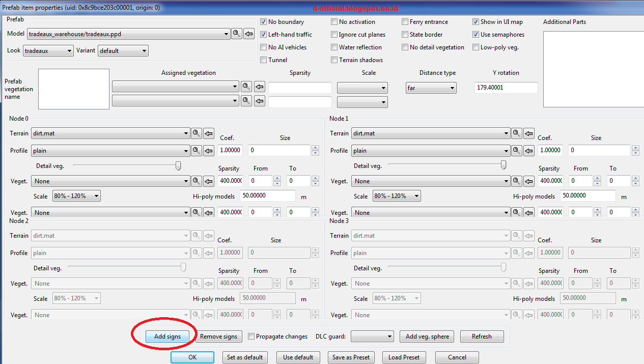Click the magnifier icon for Node 1 Terrain
Viewport: 644px width, 364px height.
point(516,133)
